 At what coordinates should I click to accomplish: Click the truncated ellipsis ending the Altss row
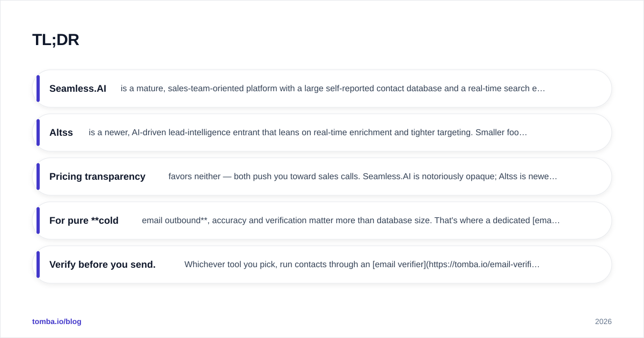[524, 133]
